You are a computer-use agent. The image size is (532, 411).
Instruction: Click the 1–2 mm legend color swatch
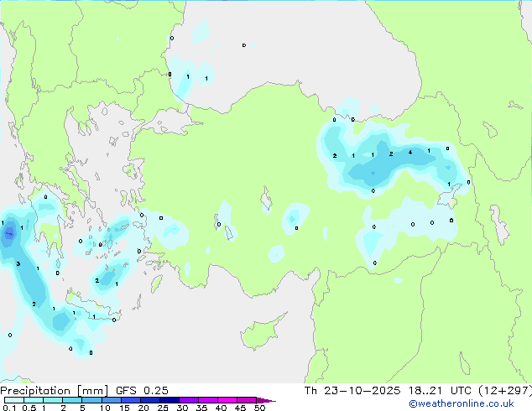pyautogui.click(x=53, y=400)
